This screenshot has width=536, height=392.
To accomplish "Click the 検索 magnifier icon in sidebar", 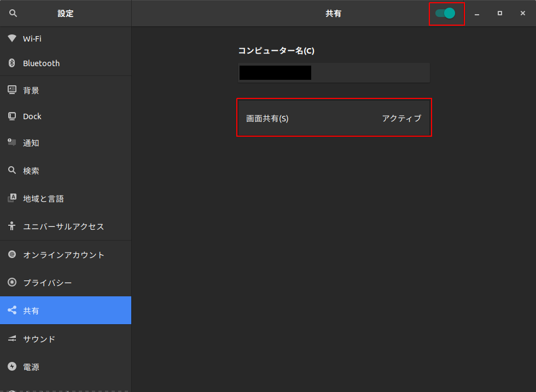I will coord(12,170).
